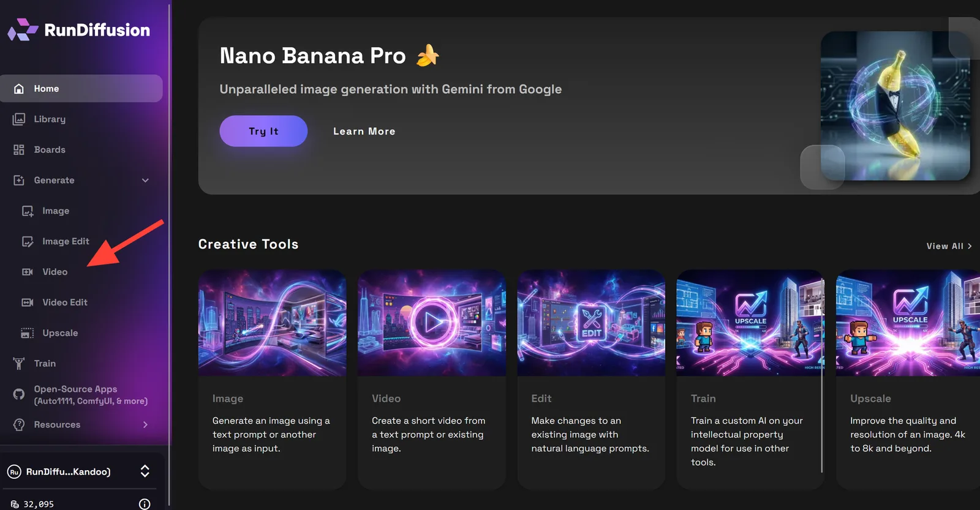This screenshot has width=980, height=510.
Task: Click the Nano Banana Pro banner image
Action: click(895, 106)
